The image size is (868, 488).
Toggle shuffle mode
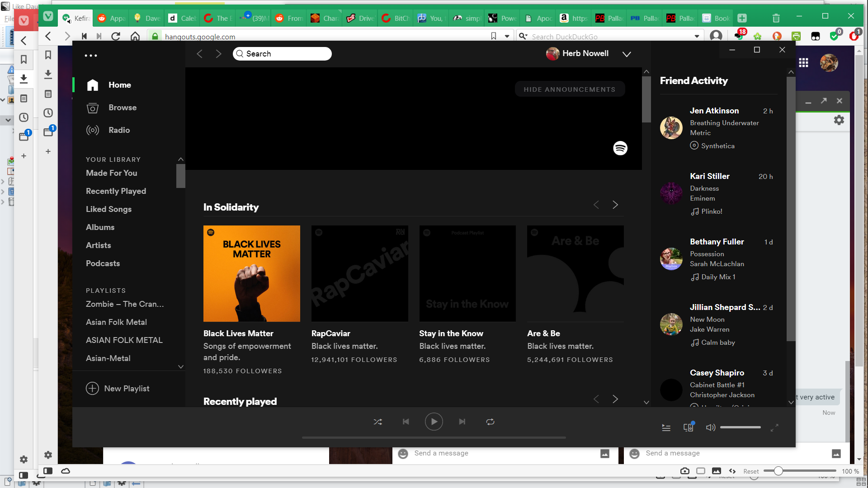click(378, 422)
